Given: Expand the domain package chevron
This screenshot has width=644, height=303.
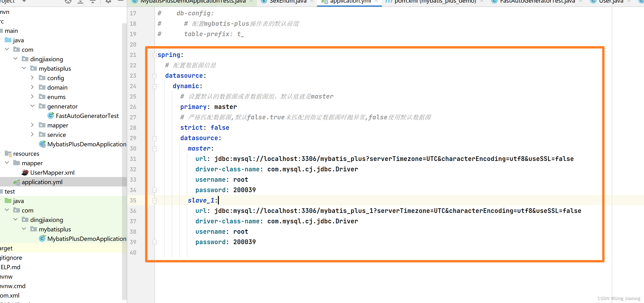Looking at the screenshot, I should click(x=32, y=87).
